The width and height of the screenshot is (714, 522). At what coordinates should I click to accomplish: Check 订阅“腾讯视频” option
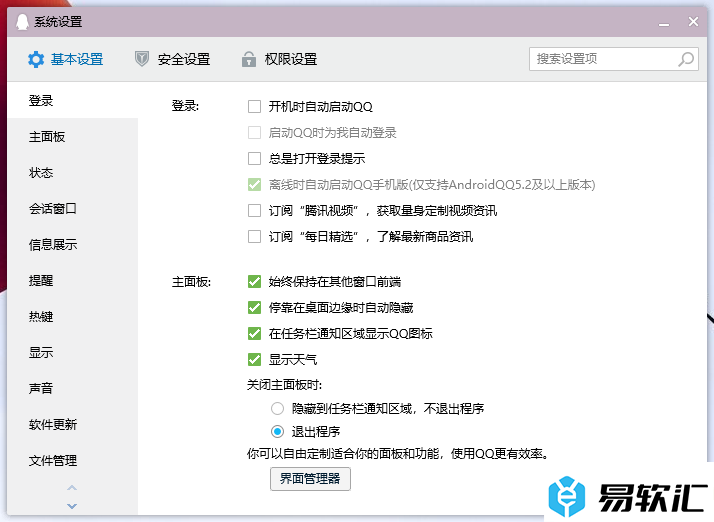(x=255, y=210)
